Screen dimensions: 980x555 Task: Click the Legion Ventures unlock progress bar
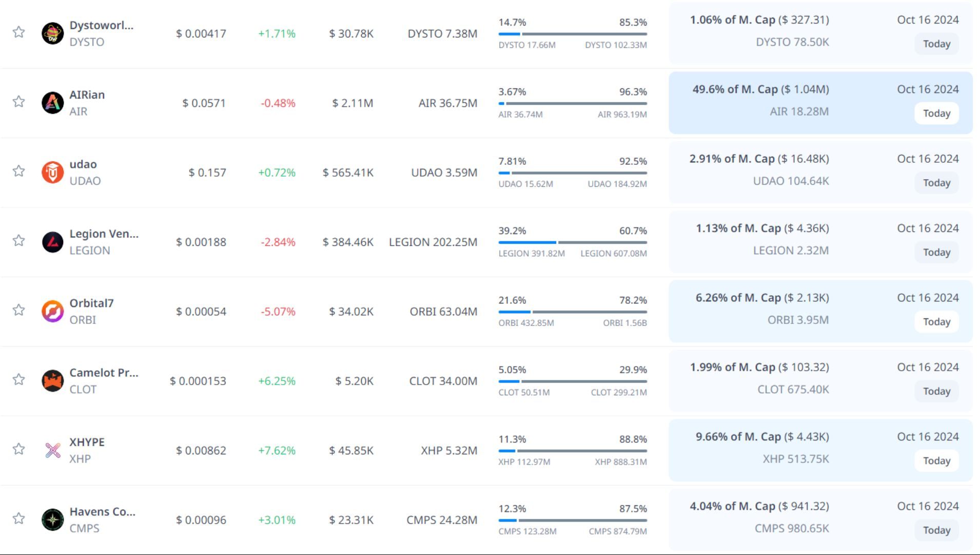(x=572, y=242)
